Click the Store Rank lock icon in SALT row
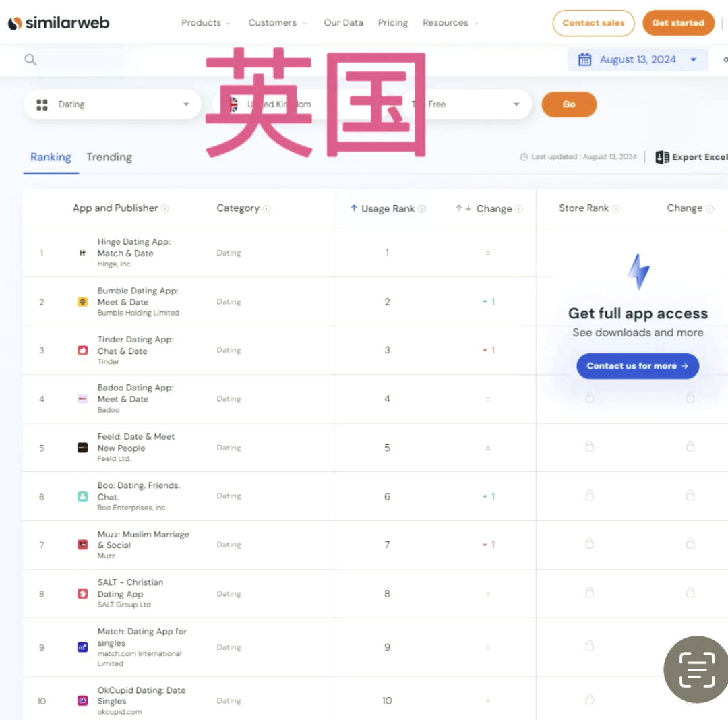 click(x=589, y=593)
